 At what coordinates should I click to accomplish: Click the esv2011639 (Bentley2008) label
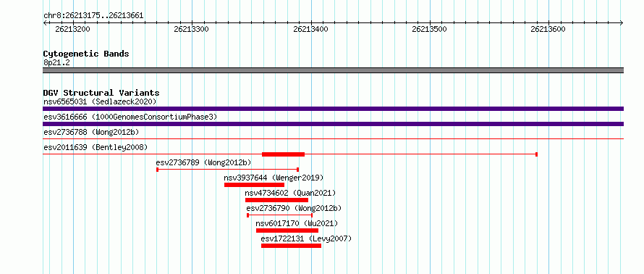[96, 147]
